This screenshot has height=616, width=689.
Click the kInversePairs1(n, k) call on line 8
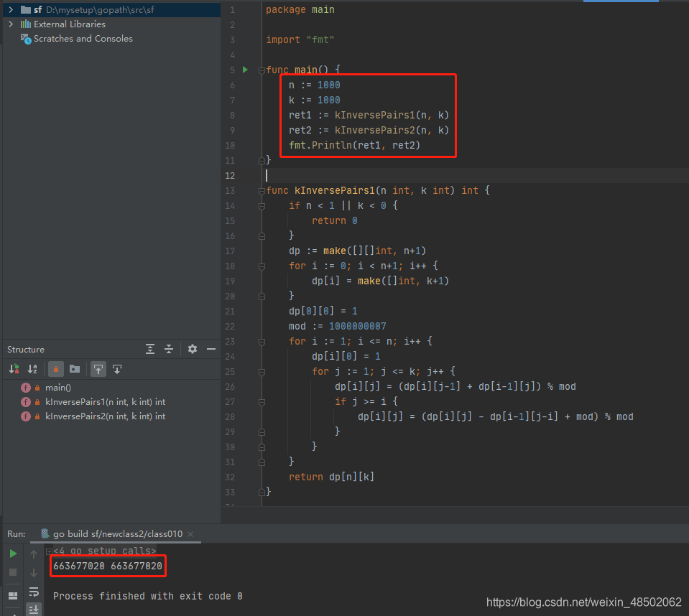point(392,115)
